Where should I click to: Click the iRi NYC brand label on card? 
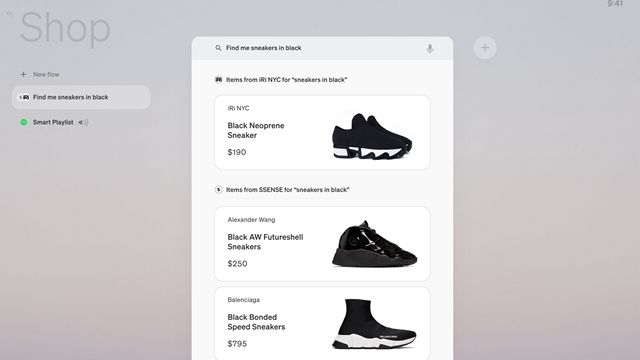(238, 108)
